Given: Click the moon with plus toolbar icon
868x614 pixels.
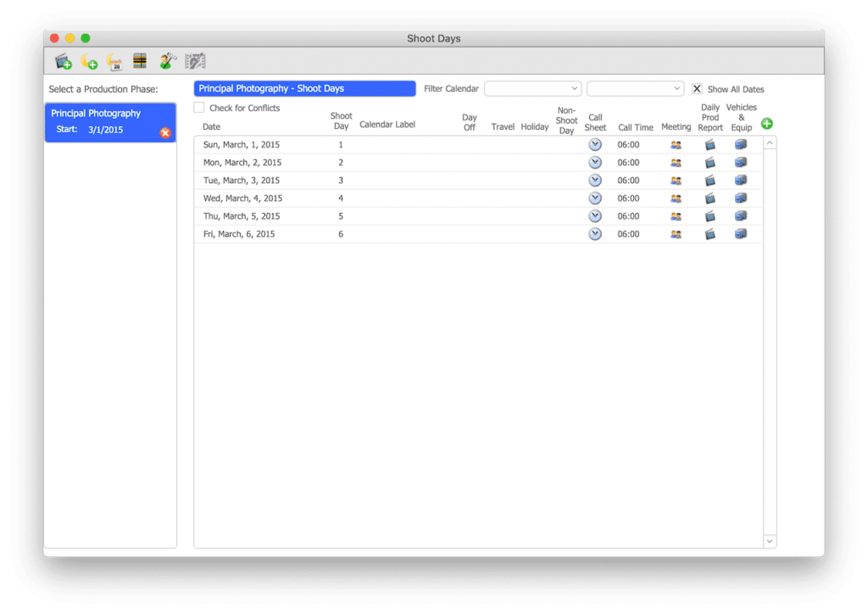Looking at the screenshot, I should pyautogui.click(x=89, y=61).
